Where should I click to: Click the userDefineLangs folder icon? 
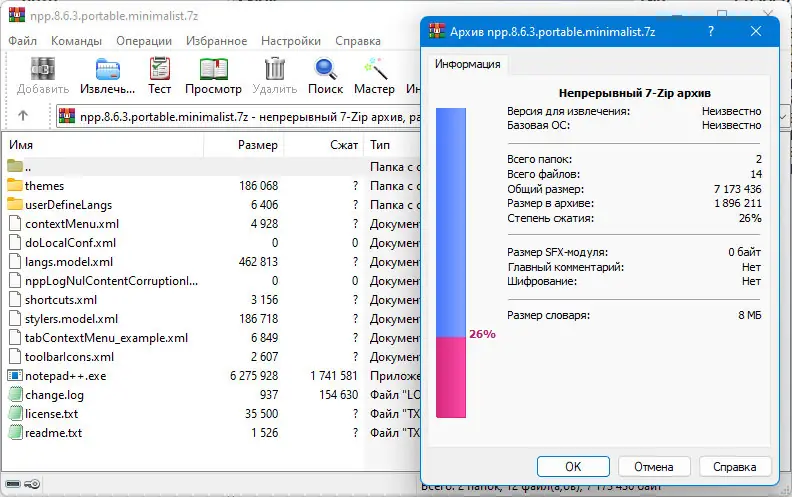point(15,204)
